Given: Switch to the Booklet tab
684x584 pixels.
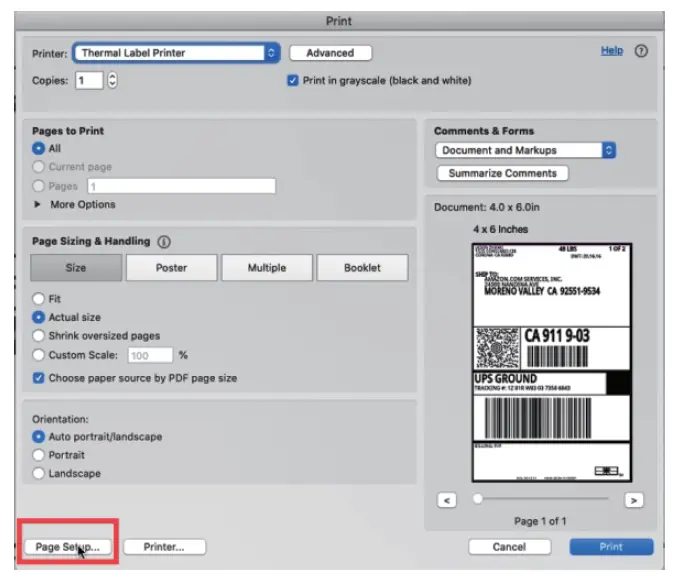Looking at the screenshot, I should pyautogui.click(x=363, y=268).
